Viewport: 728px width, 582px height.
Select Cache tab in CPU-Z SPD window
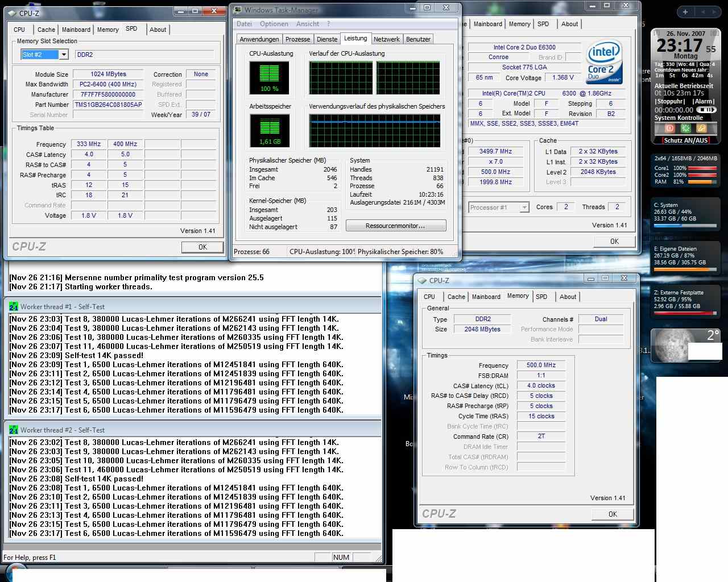point(47,30)
